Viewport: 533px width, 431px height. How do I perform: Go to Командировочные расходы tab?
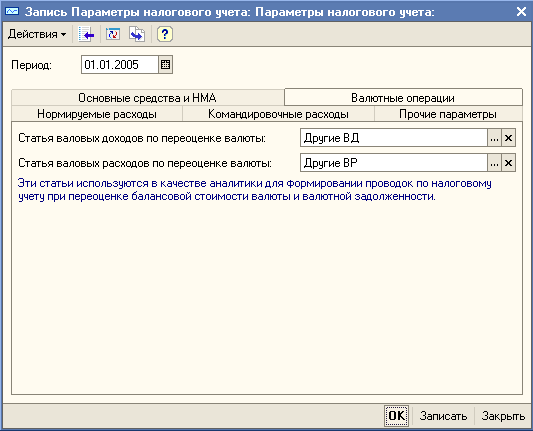pos(278,114)
